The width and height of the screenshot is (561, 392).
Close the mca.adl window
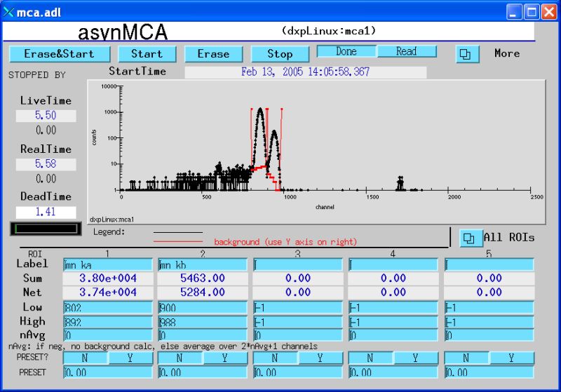click(x=549, y=12)
